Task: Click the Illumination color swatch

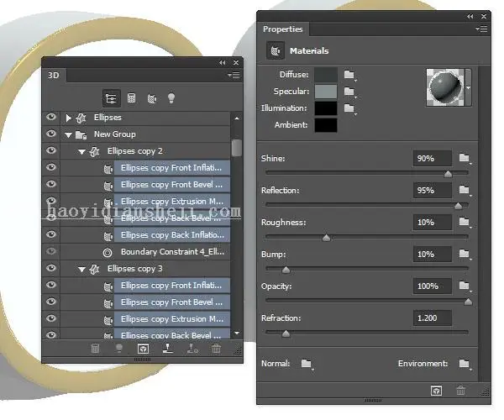Action: coord(326,108)
